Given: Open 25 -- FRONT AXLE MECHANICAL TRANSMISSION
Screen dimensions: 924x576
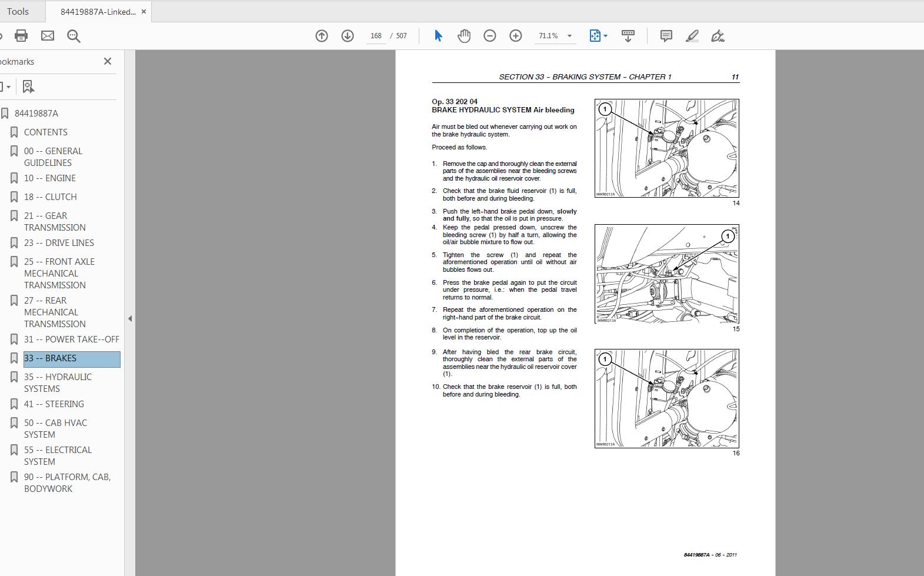Looking at the screenshot, I should (x=59, y=274).
